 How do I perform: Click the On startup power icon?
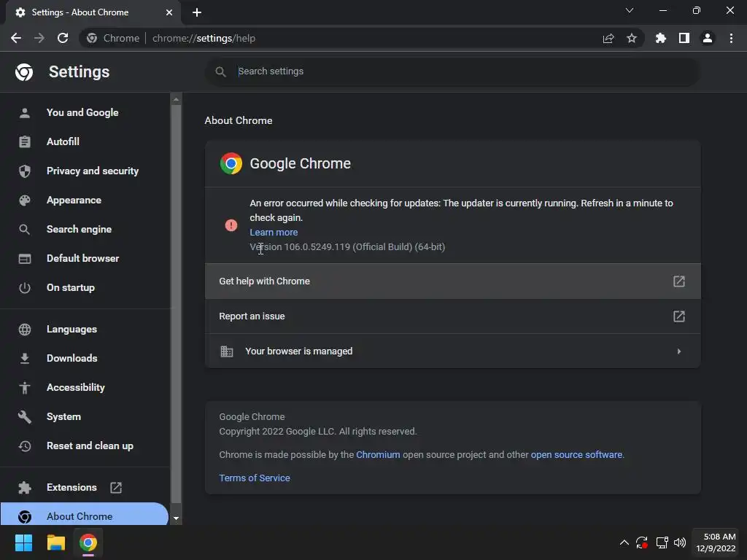[x=25, y=287]
